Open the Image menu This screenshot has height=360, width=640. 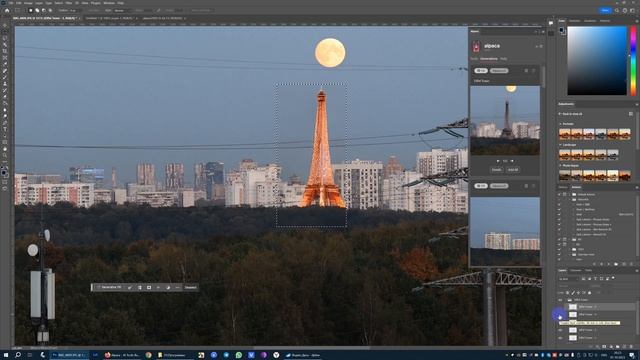[28, 3]
